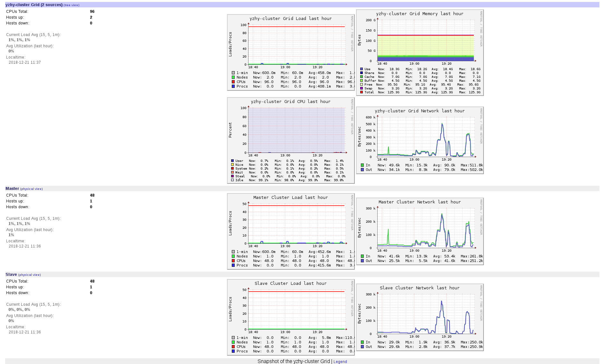Open the Master Cluster Load graph
This screenshot has width=602, height=364.
click(x=291, y=231)
